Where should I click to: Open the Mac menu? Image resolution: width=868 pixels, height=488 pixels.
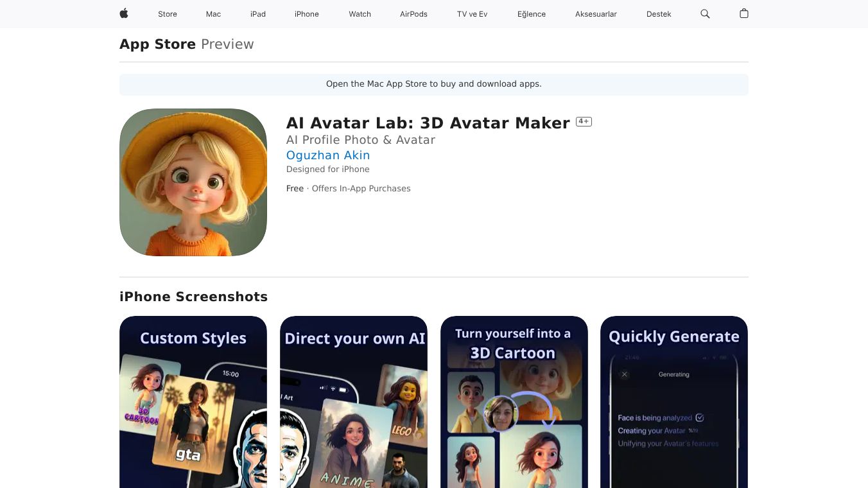213,14
